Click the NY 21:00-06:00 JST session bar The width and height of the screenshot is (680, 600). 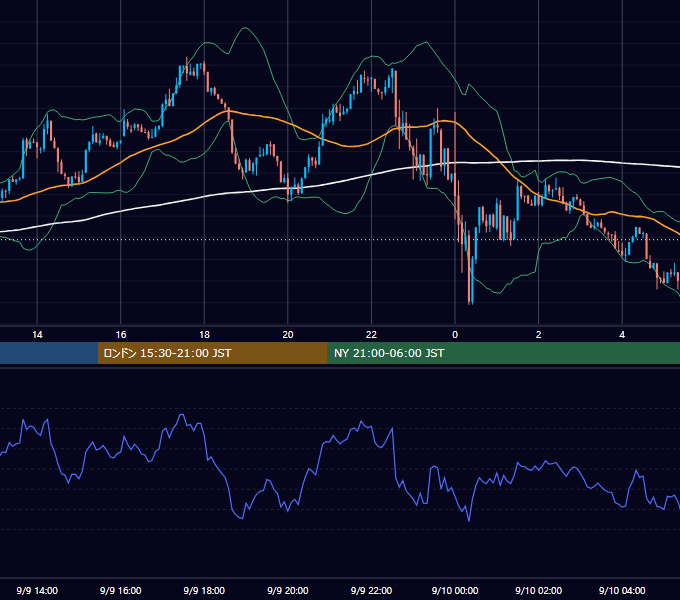(503, 353)
